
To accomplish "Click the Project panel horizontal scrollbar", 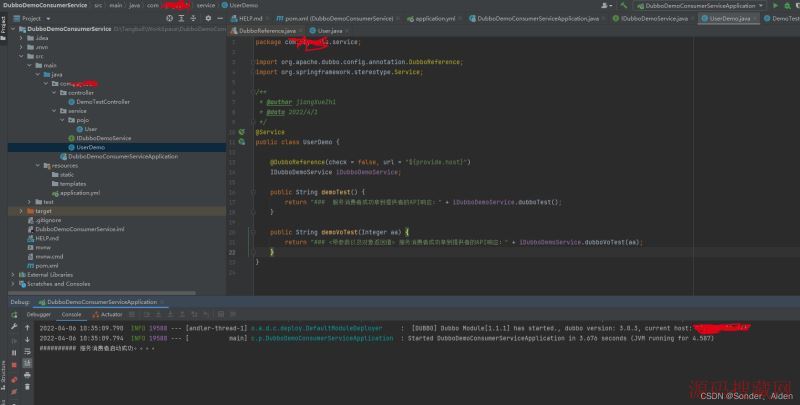I will point(102,293).
